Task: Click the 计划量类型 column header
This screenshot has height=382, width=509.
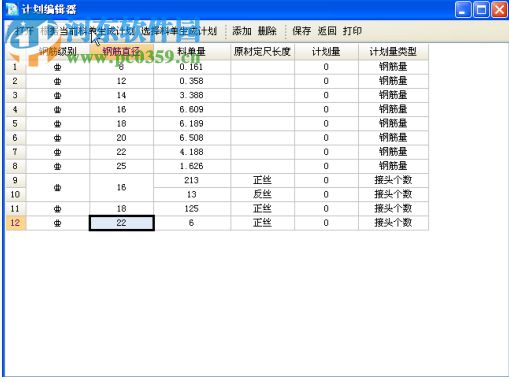Action: tap(393, 52)
